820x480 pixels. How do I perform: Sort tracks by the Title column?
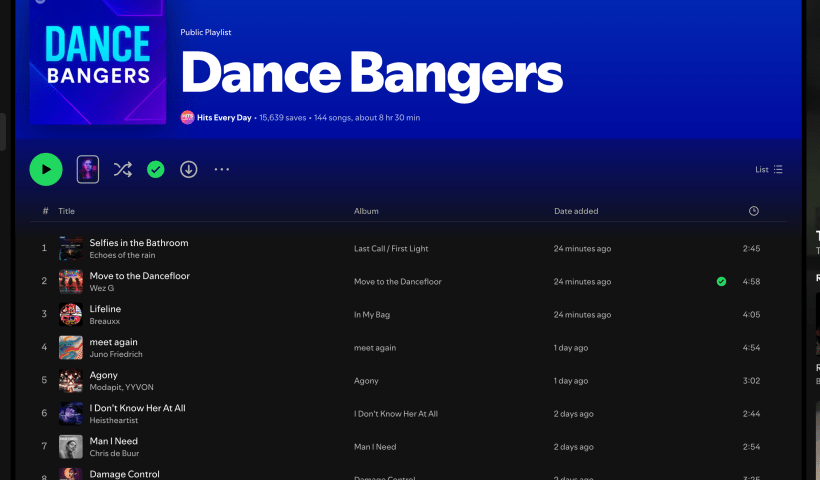click(x=66, y=211)
